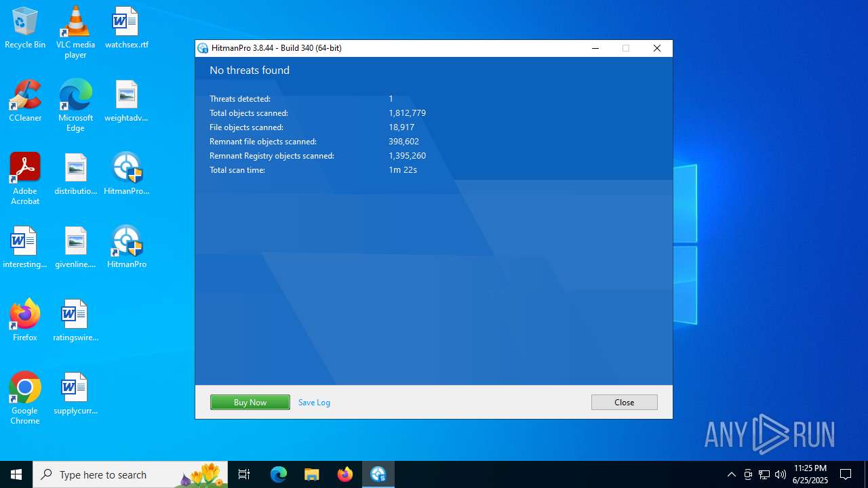Click the '1,395,260' remnant registry value
This screenshot has width=868, height=488.
click(408, 156)
